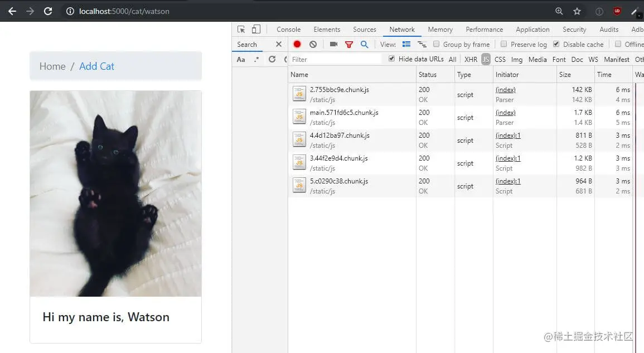The height and width of the screenshot is (353, 644).
Task: View site information icon in address bar
Action: coord(70,12)
